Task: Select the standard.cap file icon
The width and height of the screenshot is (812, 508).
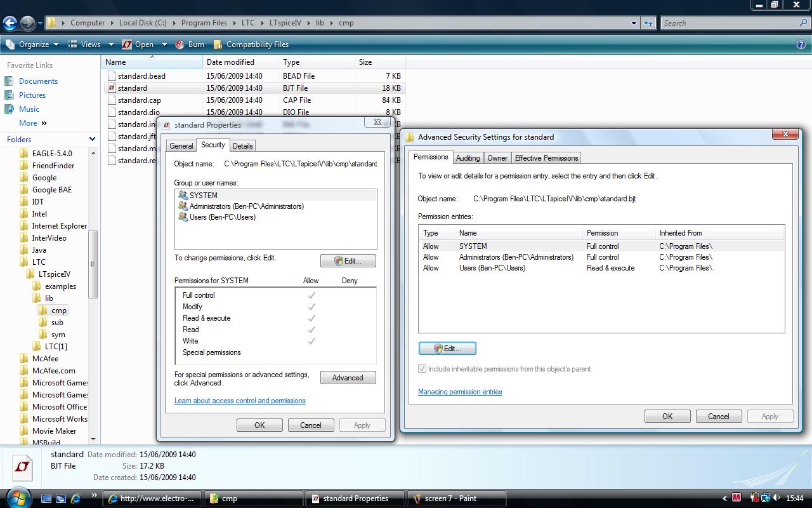Action: 112,100
